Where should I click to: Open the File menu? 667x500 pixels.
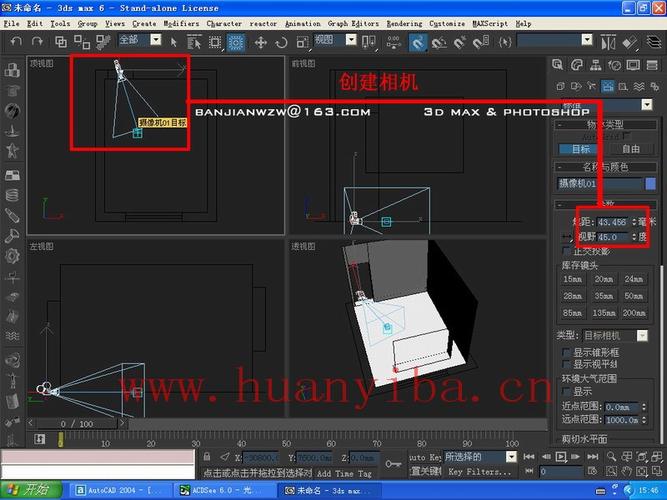coord(11,23)
